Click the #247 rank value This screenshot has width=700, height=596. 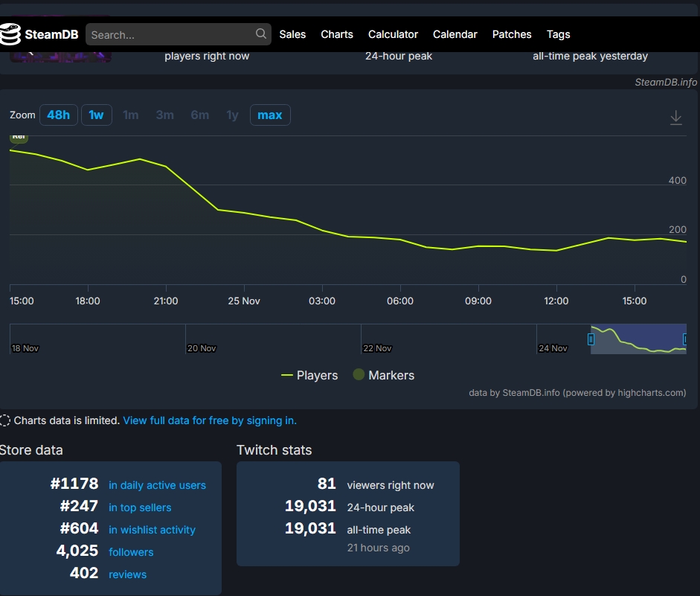pyautogui.click(x=79, y=506)
